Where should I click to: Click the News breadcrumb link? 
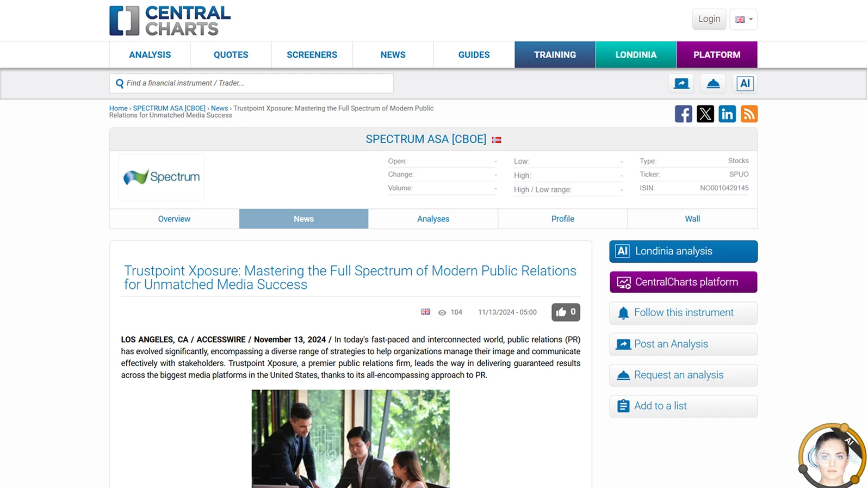tap(219, 108)
